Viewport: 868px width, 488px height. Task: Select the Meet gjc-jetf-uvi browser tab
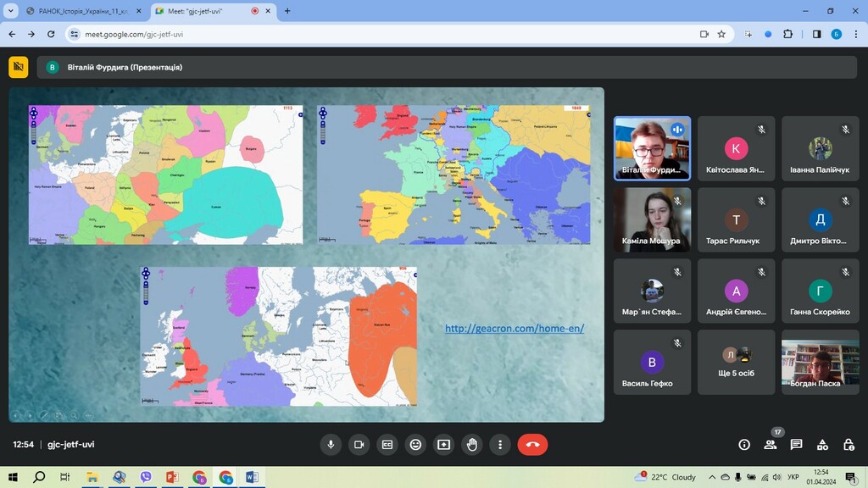coord(203,11)
